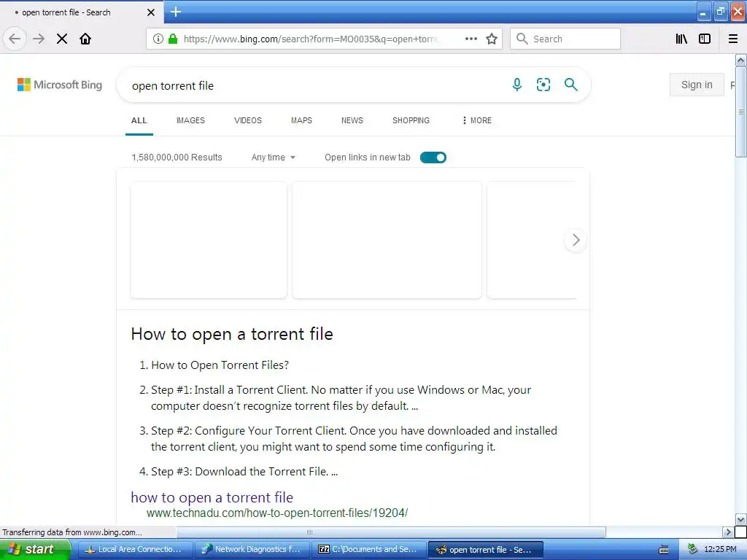
Task: Switch to the IMAGES tab
Action: (x=190, y=120)
